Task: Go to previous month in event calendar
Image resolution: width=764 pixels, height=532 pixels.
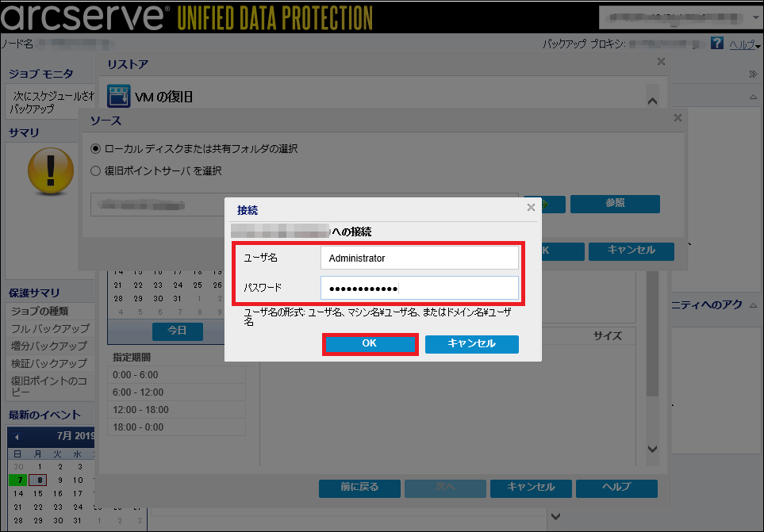Action: tap(17, 437)
